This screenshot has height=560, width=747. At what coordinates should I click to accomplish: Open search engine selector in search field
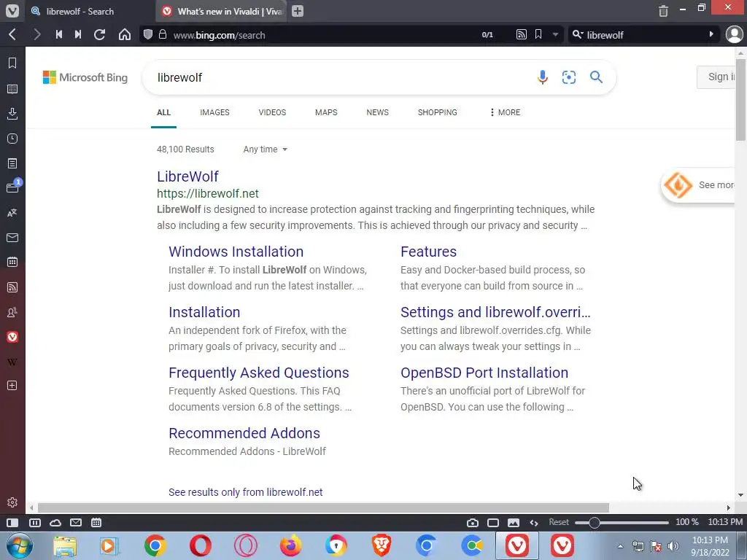(x=578, y=34)
